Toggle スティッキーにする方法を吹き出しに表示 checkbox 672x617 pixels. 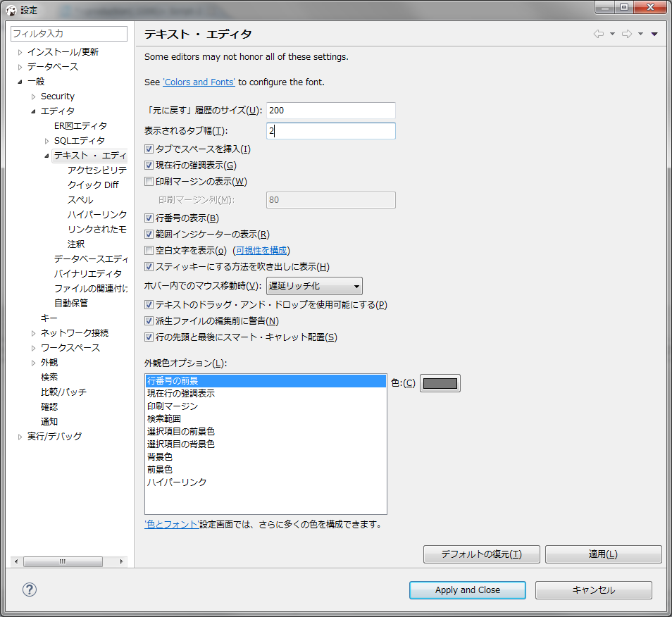tap(149, 267)
